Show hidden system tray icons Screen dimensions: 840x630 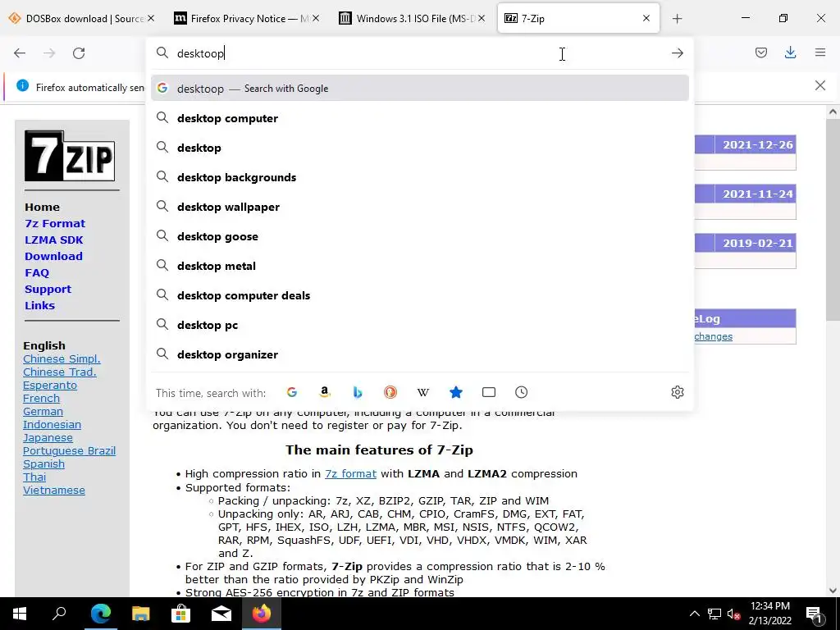(694, 614)
